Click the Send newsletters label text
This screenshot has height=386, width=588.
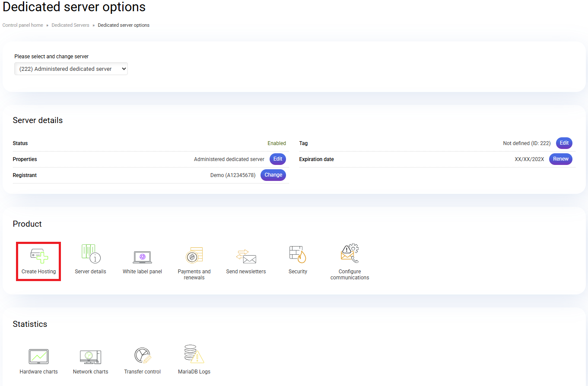click(246, 272)
